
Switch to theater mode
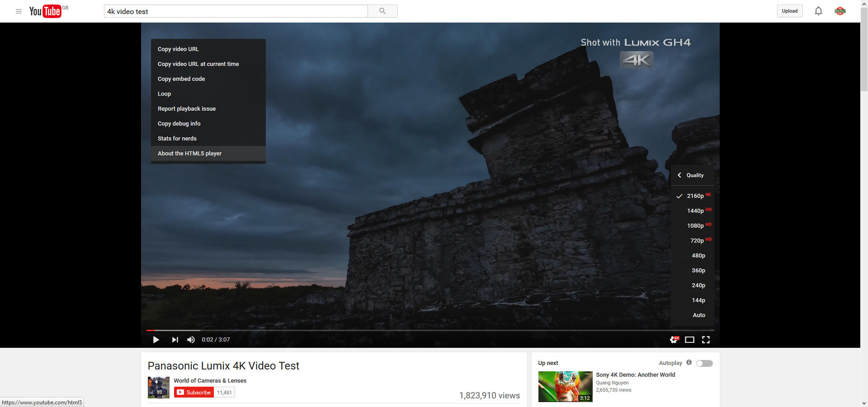pyautogui.click(x=689, y=340)
